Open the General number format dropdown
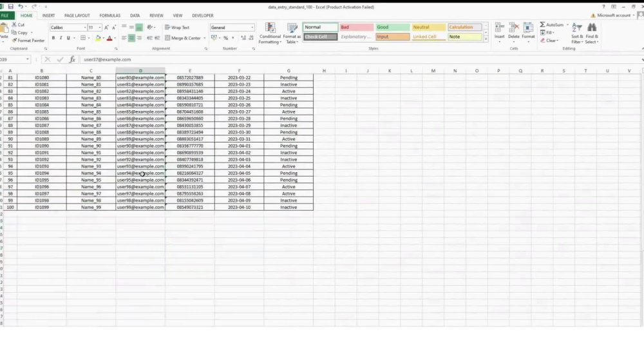 click(252, 28)
